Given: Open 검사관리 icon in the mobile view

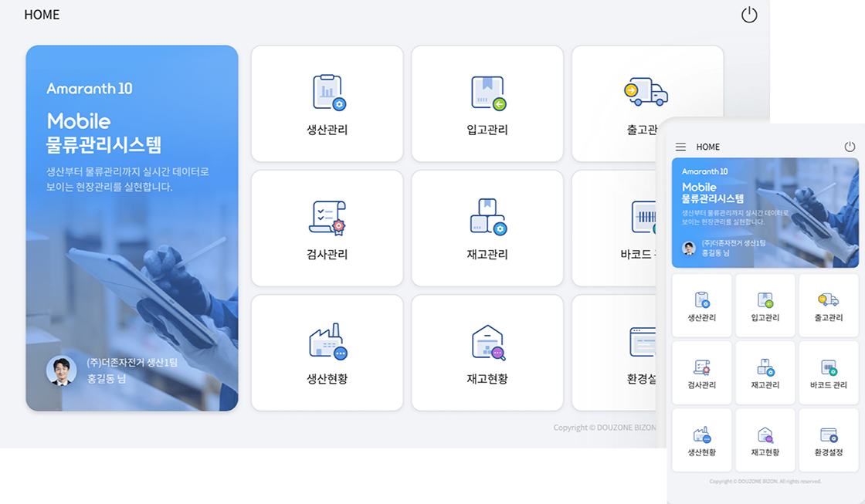Looking at the screenshot, I should point(702,367).
